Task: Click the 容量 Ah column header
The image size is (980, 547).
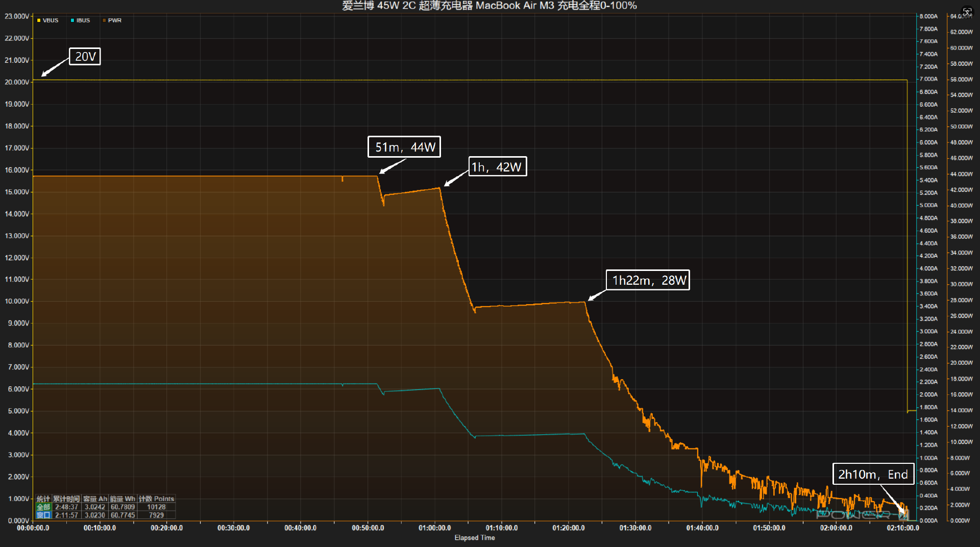Action: 95,499
